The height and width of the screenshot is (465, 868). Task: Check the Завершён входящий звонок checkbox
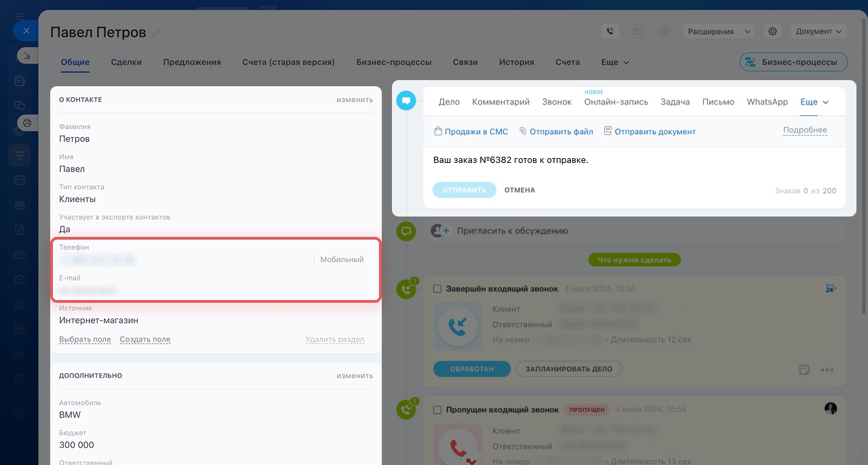(x=437, y=289)
